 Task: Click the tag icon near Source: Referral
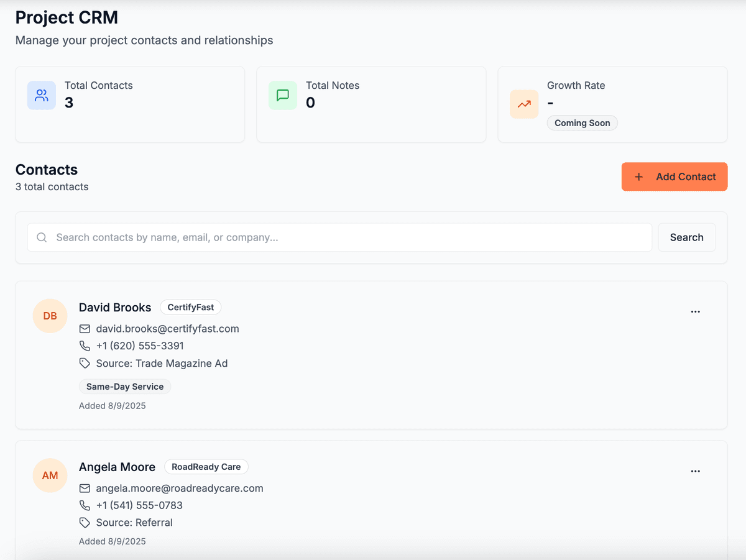85,522
